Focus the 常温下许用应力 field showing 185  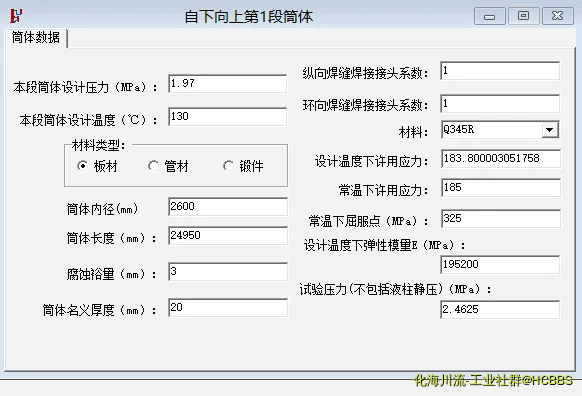click(501, 188)
